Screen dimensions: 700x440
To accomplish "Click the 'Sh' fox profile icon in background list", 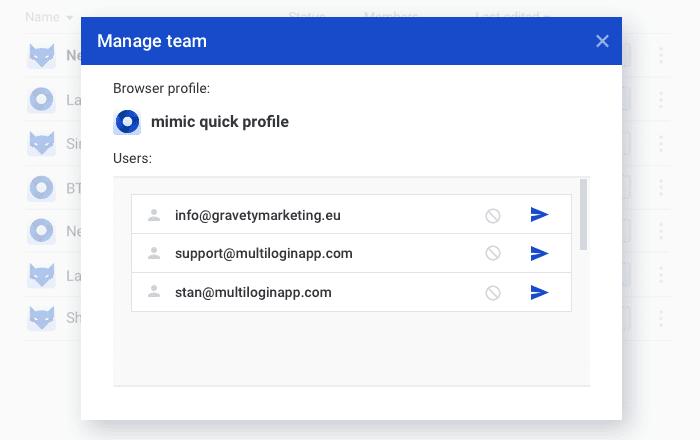I will 42,318.
